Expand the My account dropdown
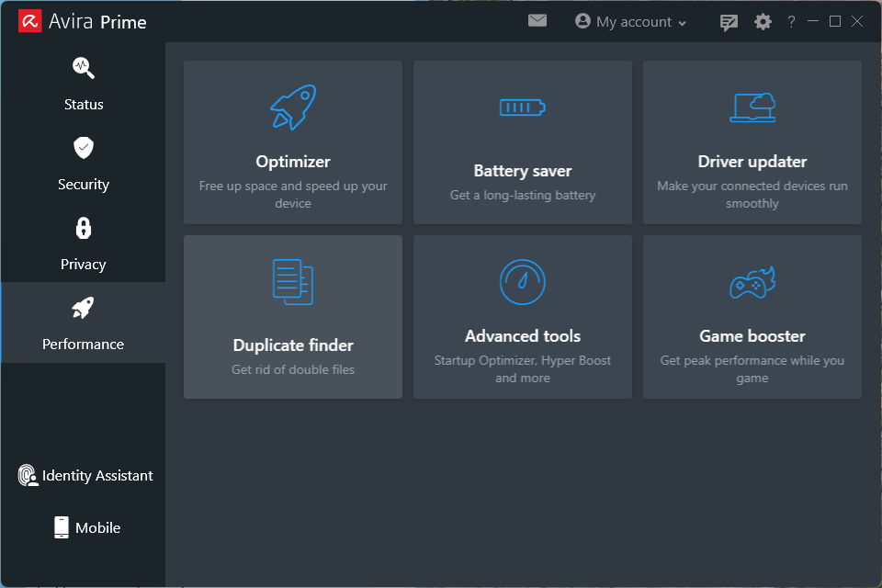The image size is (882, 588). coord(630,22)
